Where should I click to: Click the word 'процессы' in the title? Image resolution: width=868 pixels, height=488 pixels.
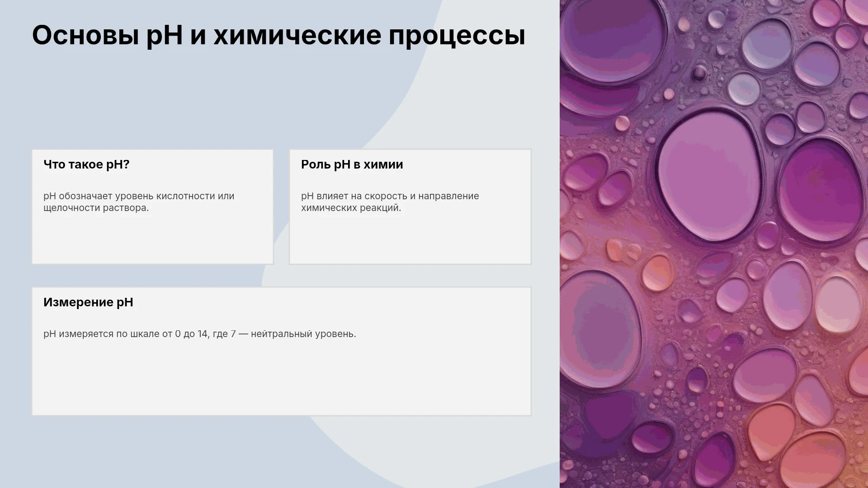(457, 36)
